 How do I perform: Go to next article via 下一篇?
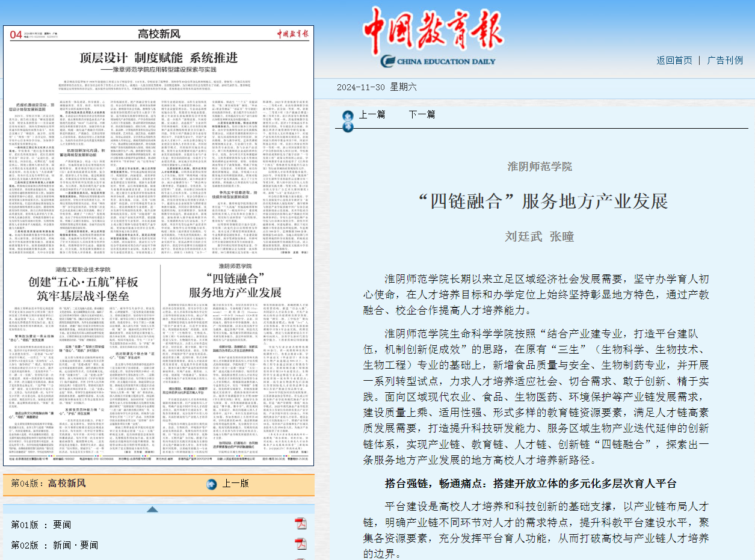point(422,114)
